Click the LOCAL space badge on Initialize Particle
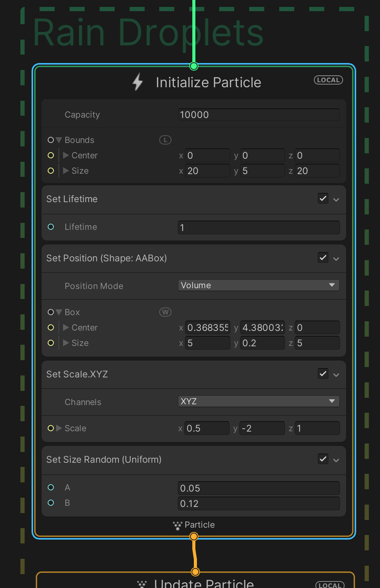This screenshot has width=380, height=588. tap(328, 80)
